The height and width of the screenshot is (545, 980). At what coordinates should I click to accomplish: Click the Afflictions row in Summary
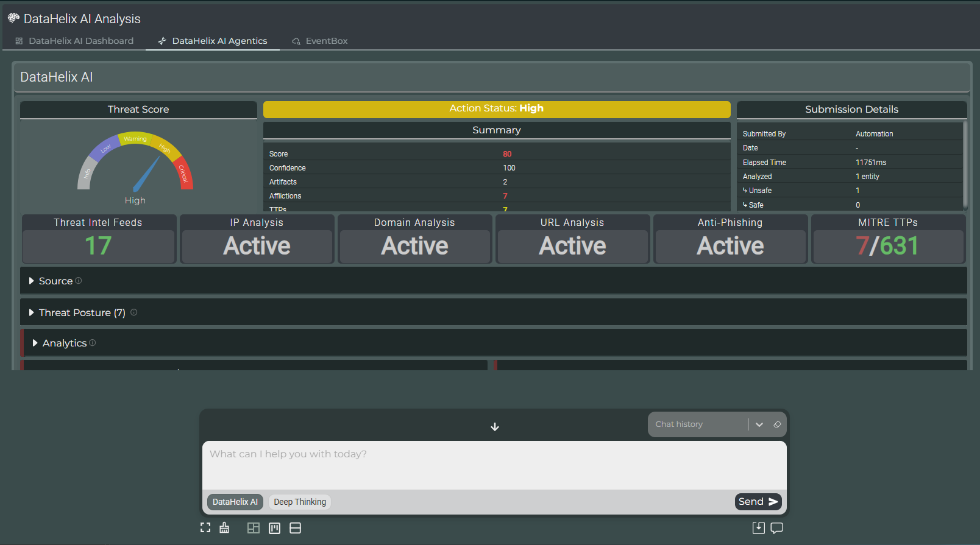pos(497,196)
